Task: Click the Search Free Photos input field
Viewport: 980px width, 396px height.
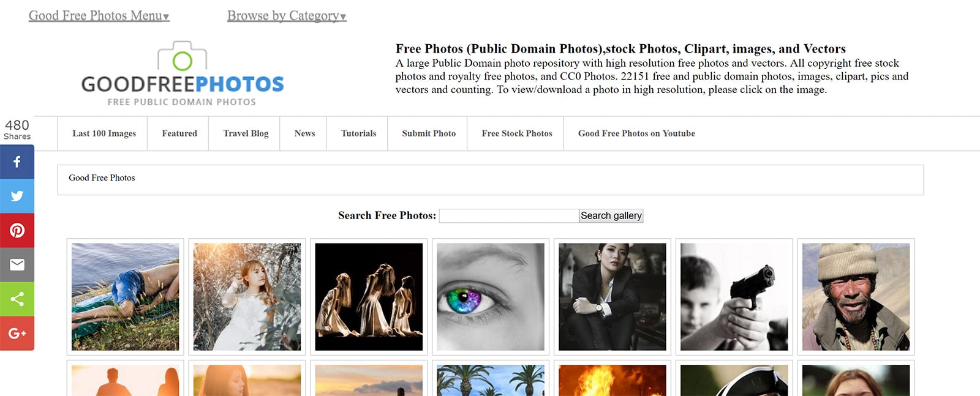Action: 509,215
